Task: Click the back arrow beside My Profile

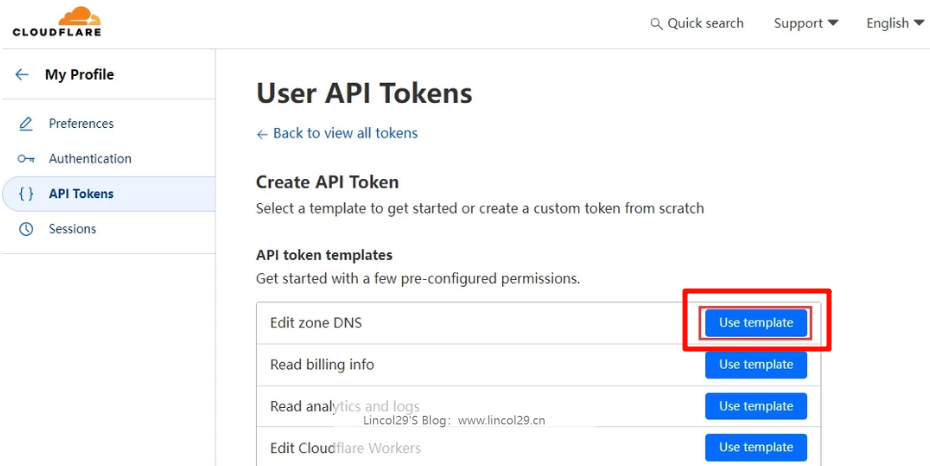Action: pos(22,74)
